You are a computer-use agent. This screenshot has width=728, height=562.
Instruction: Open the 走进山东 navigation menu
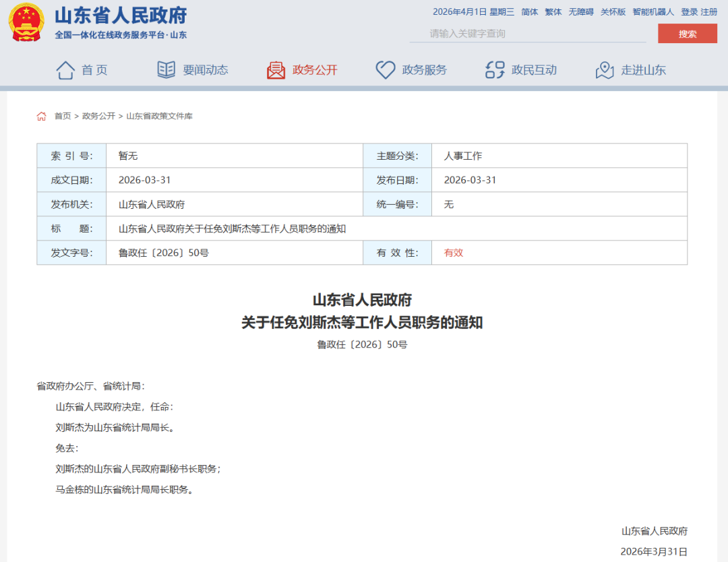643,70
